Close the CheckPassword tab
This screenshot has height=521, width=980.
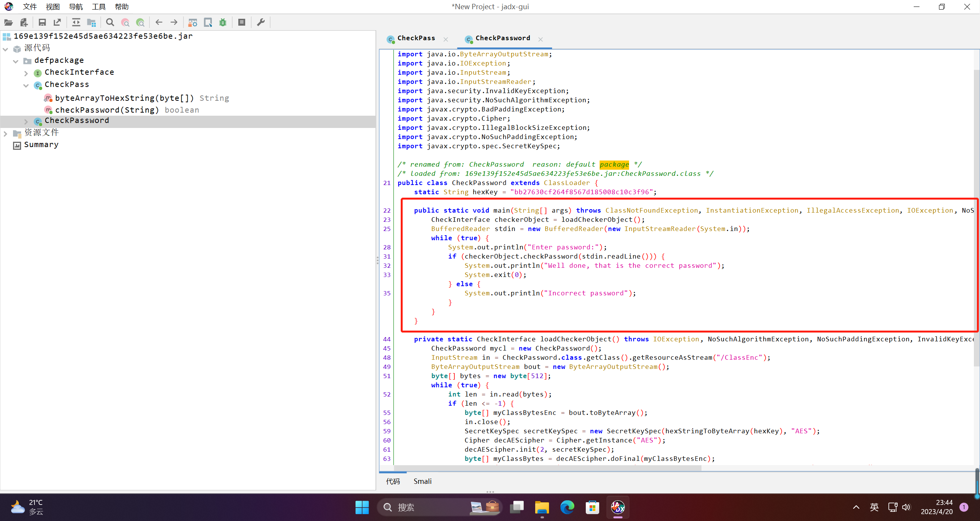coord(541,39)
